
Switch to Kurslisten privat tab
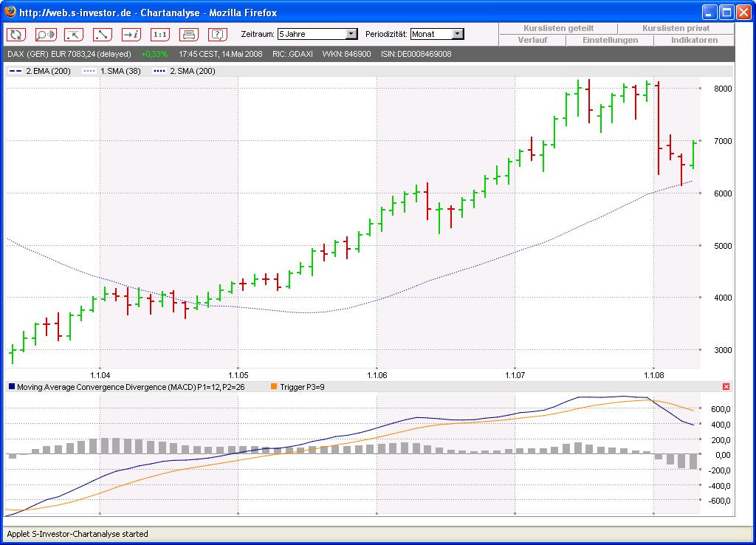coord(676,28)
